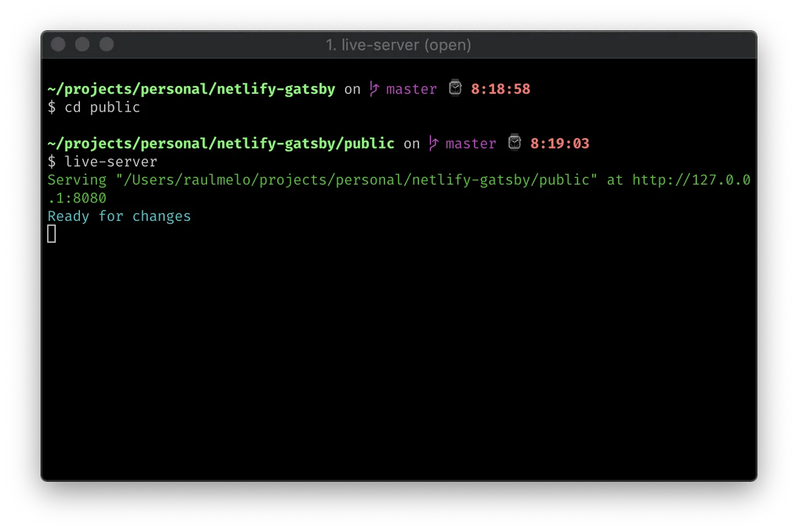
Task: Click the quoted "/Users/raulmelo/projects/personal/netlify-gatsby/public" path
Action: [357, 180]
